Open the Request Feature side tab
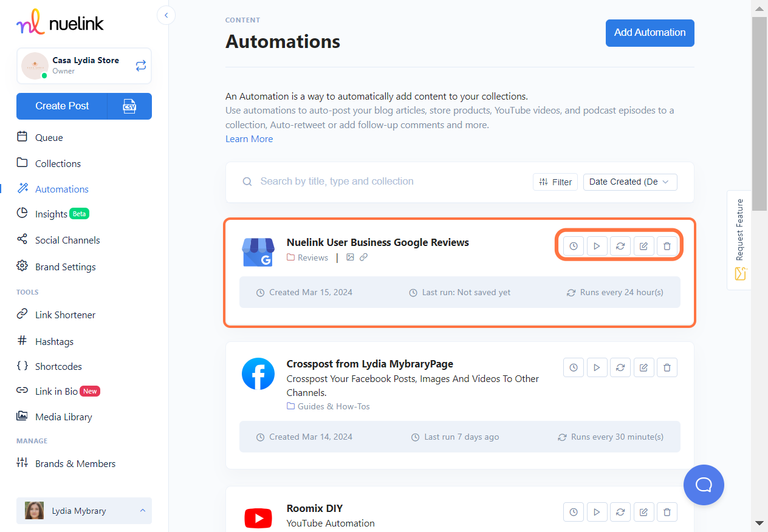The width and height of the screenshot is (768, 532). pos(739,239)
